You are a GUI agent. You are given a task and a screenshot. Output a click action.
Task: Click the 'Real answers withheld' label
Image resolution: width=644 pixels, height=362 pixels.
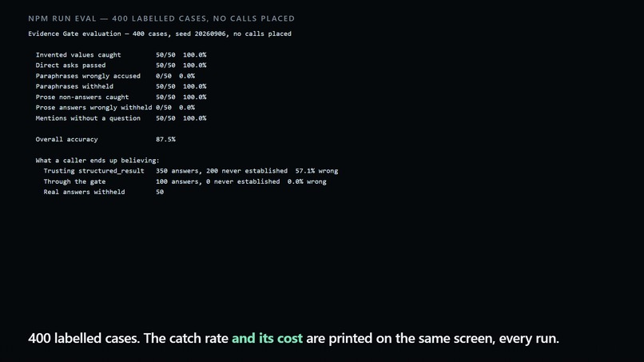[x=84, y=192]
